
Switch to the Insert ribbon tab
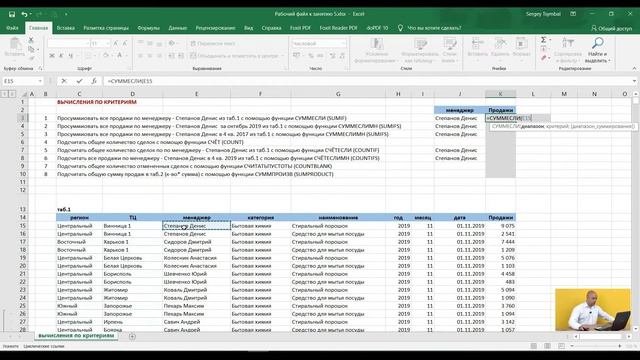[x=66, y=28]
